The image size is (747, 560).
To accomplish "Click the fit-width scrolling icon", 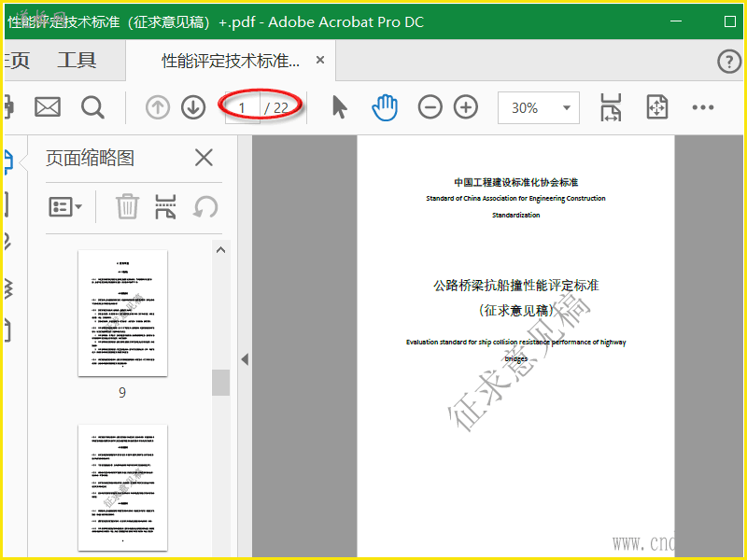I will pyautogui.click(x=611, y=107).
